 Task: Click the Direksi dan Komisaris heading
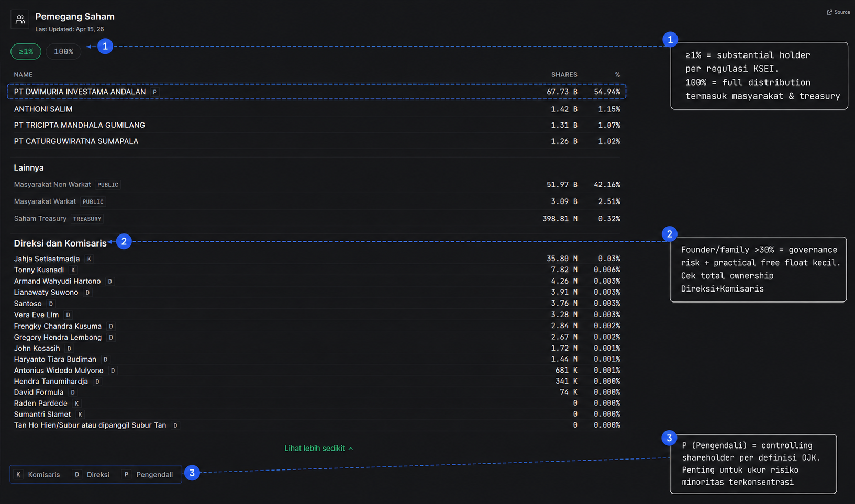60,243
